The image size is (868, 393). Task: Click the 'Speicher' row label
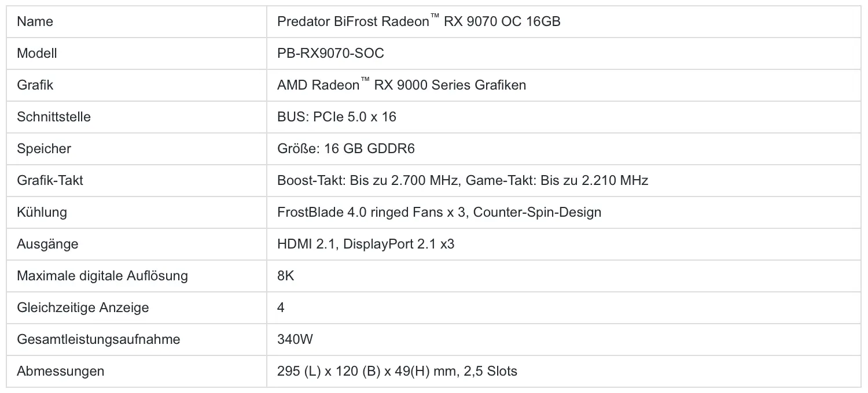pyautogui.click(x=44, y=149)
